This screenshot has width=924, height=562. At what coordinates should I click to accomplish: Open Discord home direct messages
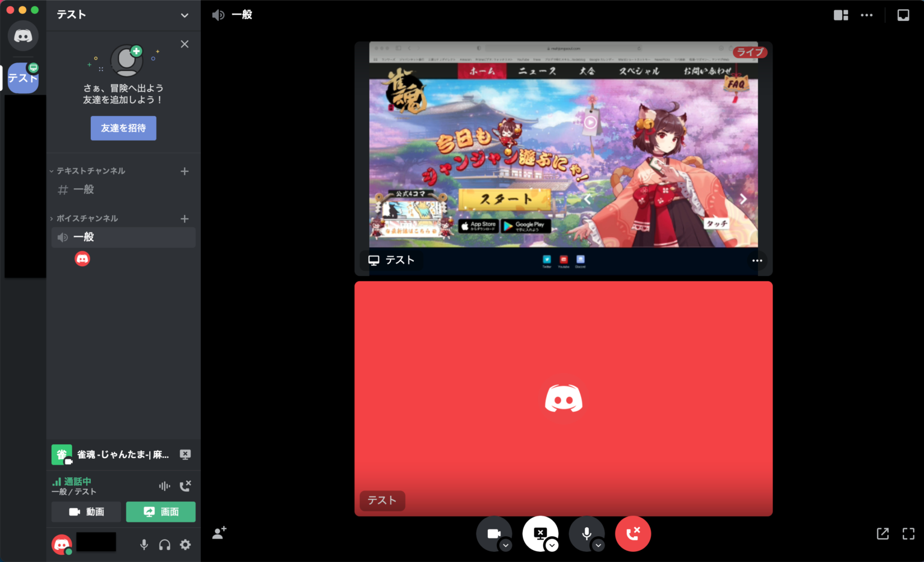coord(23,36)
